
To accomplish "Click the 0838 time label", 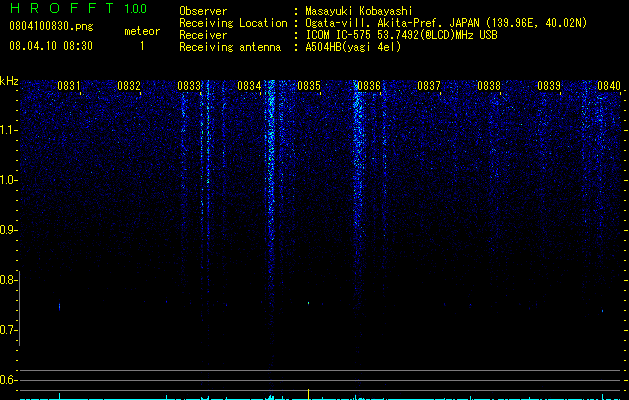I will (489, 85).
